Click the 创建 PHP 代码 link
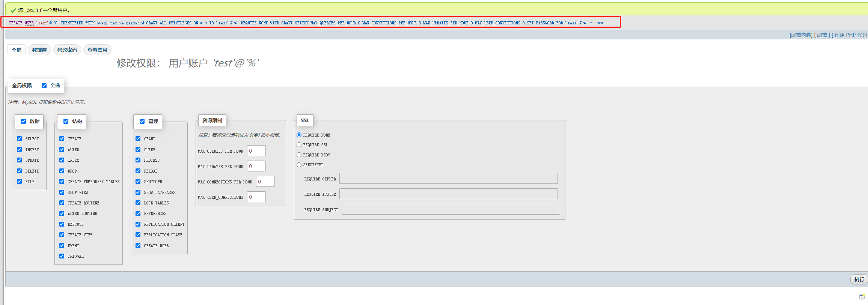This screenshot has height=305, width=868. (x=851, y=35)
